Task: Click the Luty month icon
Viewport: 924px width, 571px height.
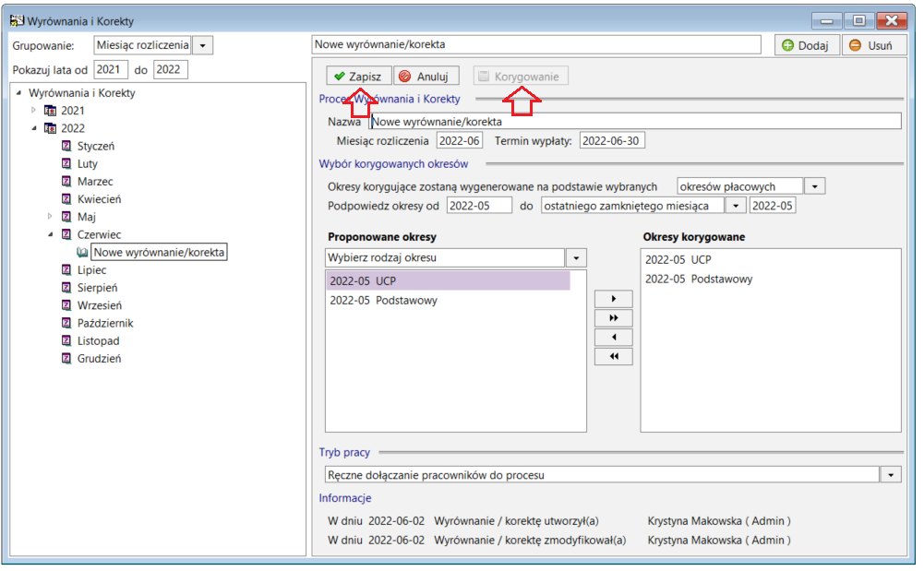Action: [66, 163]
